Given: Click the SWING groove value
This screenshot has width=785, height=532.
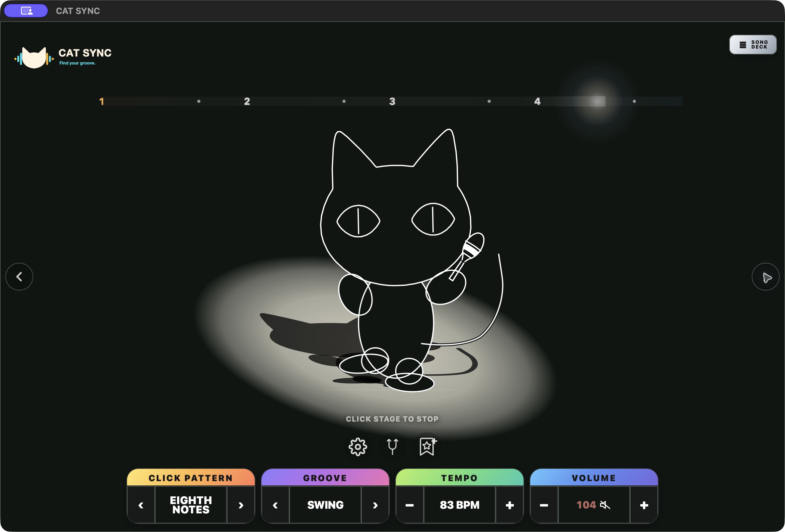Looking at the screenshot, I should [325, 505].
